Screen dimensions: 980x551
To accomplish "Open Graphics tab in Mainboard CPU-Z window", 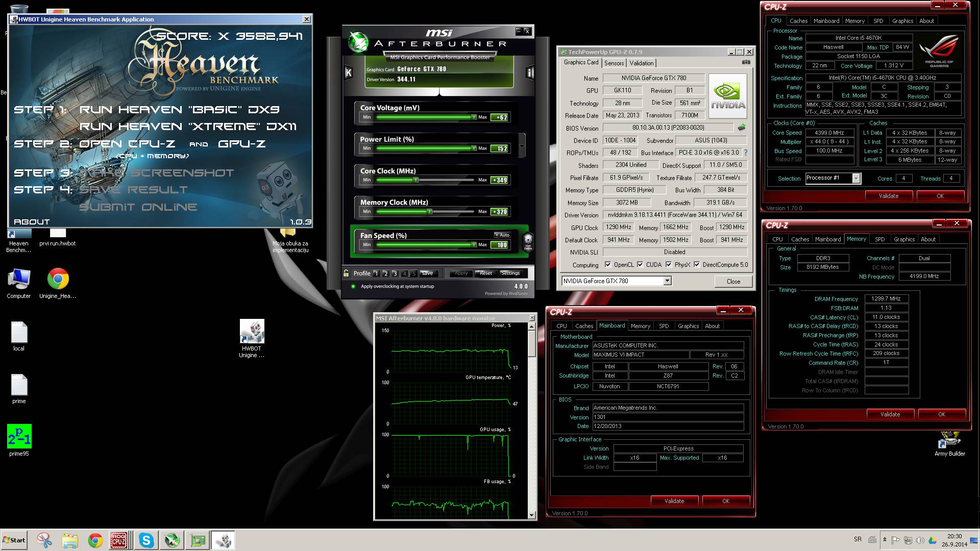I will tap(688, 325).
